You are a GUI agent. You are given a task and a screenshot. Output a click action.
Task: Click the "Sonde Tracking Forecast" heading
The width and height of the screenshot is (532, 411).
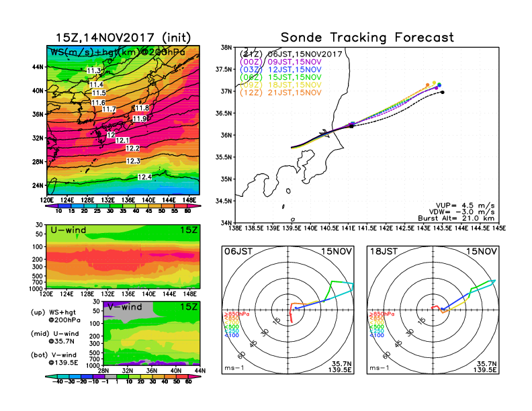coord(367,38)
